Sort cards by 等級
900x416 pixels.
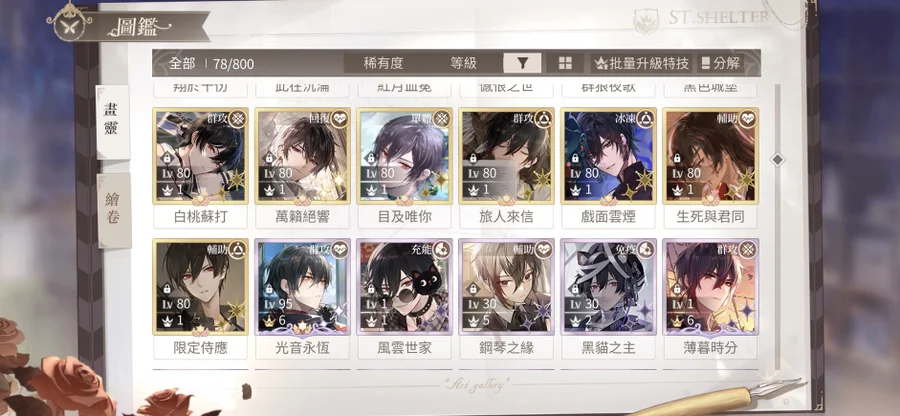coord(463,63)
